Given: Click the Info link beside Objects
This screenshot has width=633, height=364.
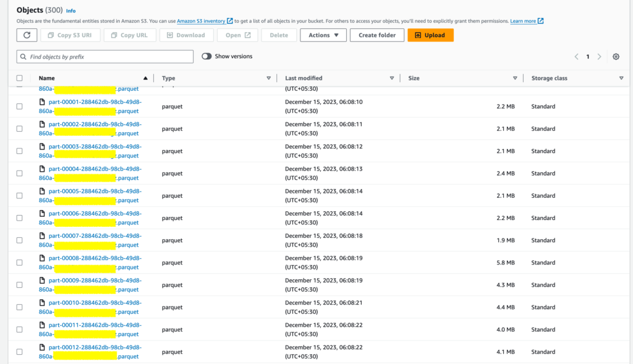Looking at the screenshot, I should (70, 11).
